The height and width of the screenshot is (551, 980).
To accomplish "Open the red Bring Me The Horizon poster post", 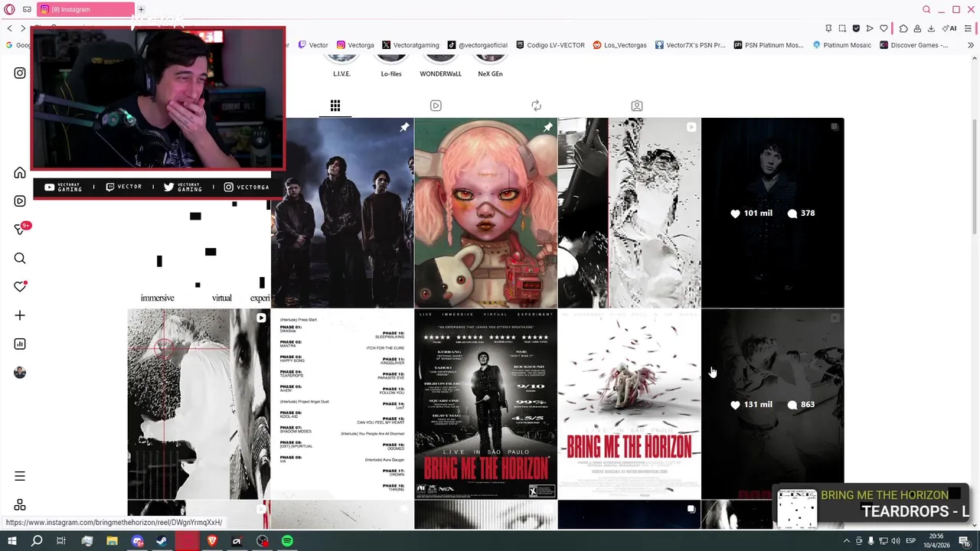I will 629,404.
